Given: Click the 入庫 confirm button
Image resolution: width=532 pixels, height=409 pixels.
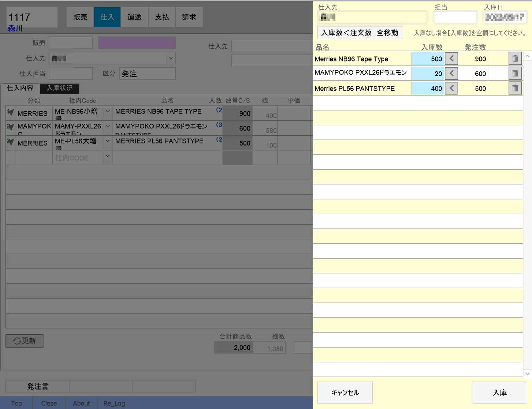Looking at the screenshot, I should tap(499, 393).
